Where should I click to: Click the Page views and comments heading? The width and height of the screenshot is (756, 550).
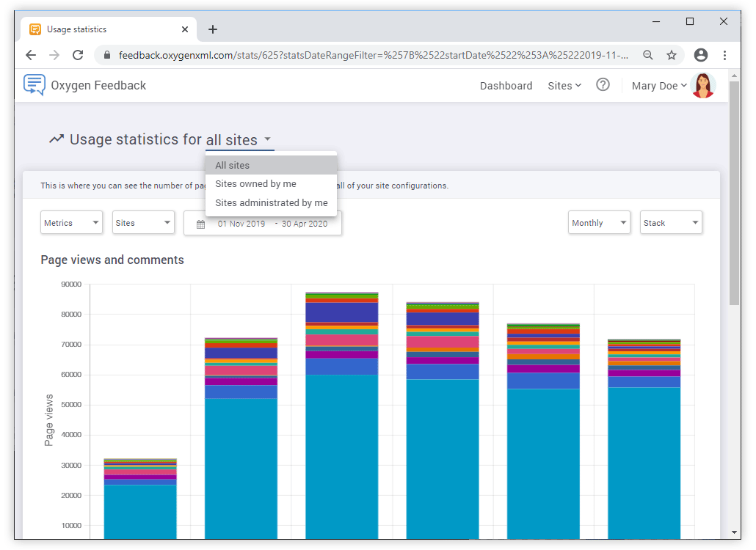point(112,260)
